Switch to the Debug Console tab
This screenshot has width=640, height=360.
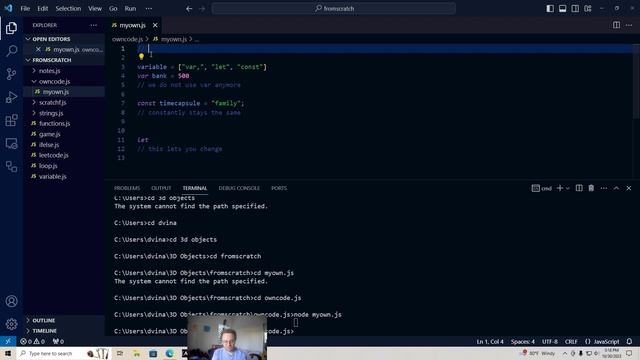(239, 188)
